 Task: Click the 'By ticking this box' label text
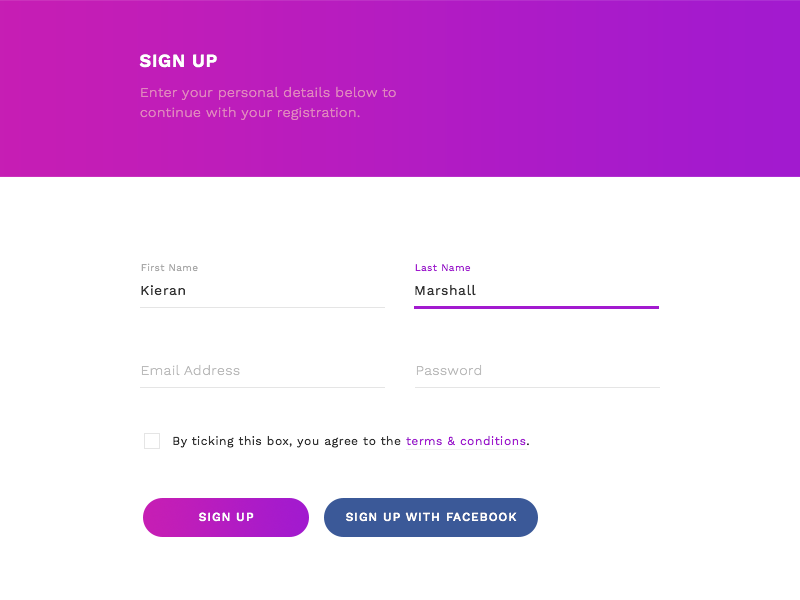tap(232, 441)
